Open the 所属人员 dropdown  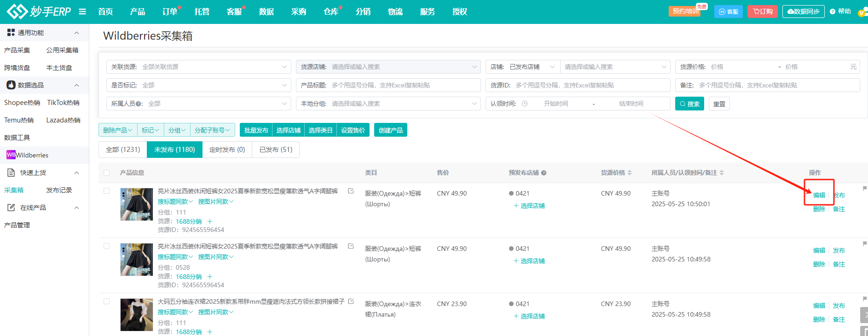point(198,104)
